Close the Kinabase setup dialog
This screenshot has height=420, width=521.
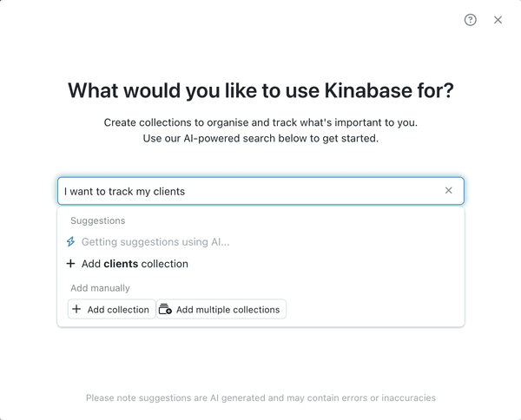point(498,20)
